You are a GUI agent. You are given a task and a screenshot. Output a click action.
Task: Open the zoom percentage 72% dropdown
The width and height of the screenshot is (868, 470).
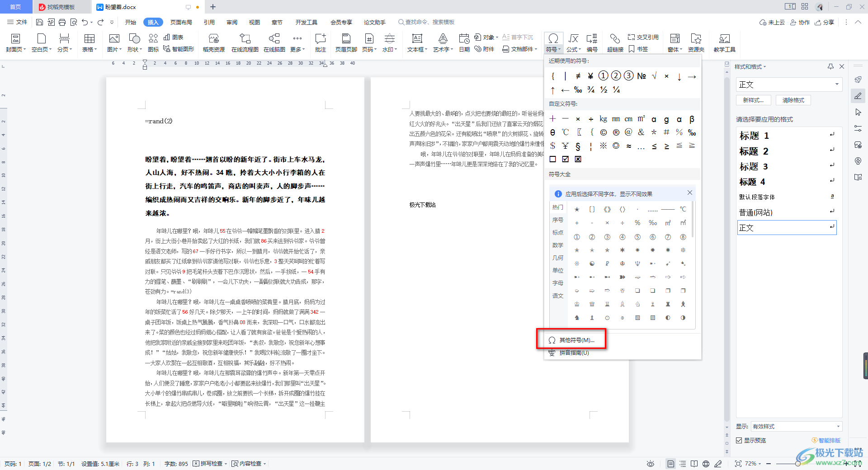point(753,464)
